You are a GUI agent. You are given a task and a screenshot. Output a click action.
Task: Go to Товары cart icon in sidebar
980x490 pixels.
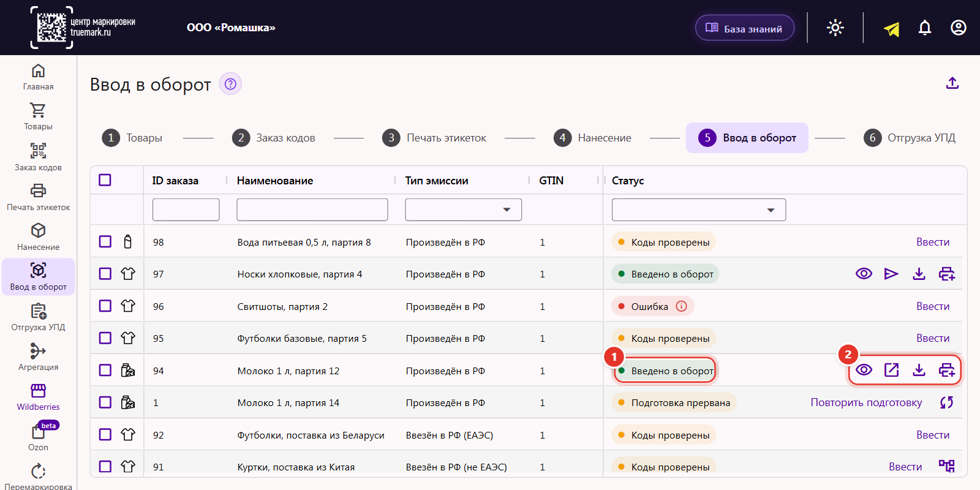(x=38, y=110)
